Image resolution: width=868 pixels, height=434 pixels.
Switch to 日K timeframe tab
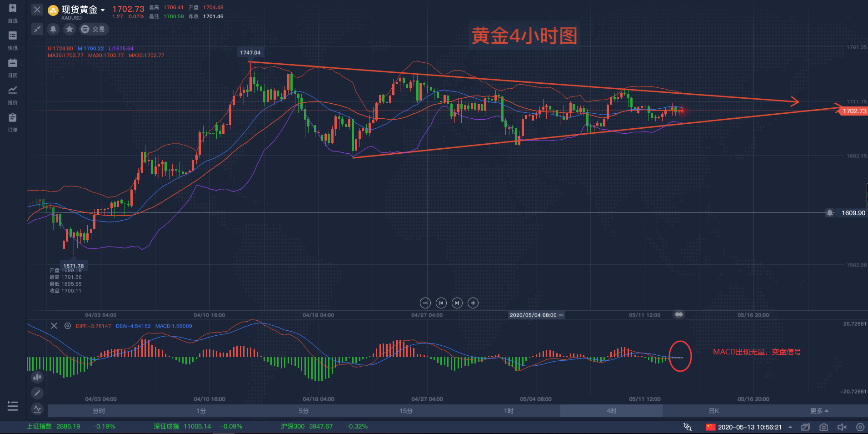(x=714, y=411)
